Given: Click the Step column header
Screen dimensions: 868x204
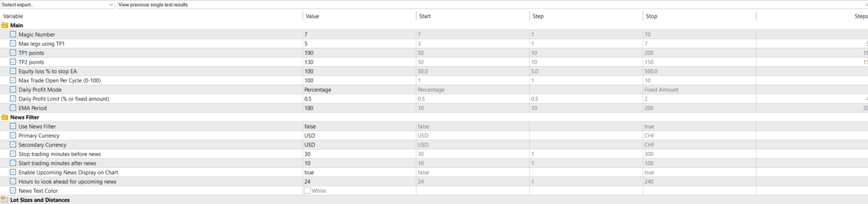Looking at the screenshot, I should pos(538,16).
